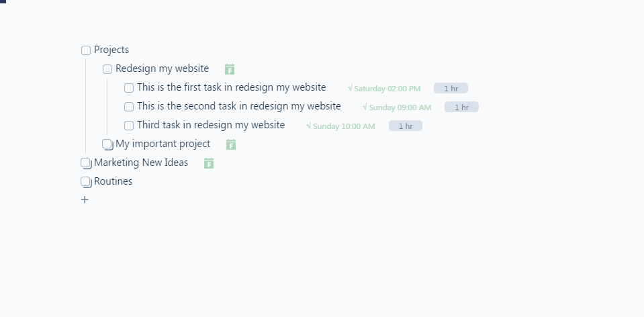Click 1 hr duration badge on second task
644x317 pixels.
(x=461, y=107)
